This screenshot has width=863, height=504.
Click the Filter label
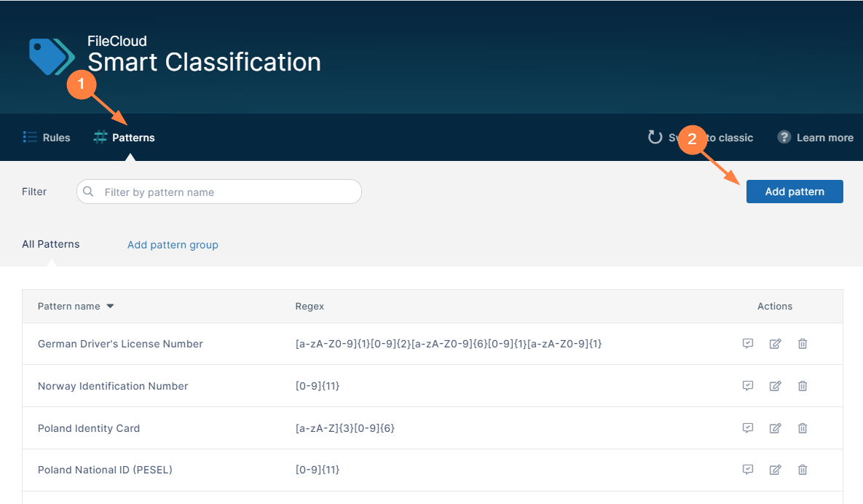(34, 192)
